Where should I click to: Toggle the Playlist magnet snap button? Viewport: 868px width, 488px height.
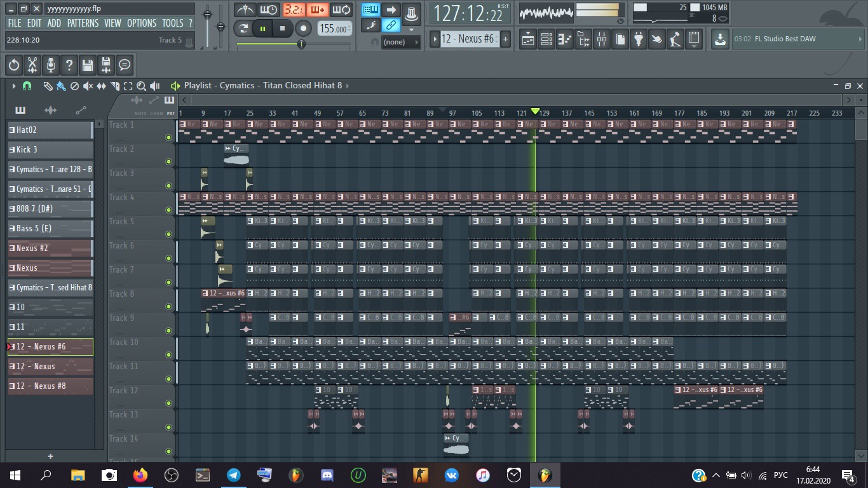click(27, 86)
